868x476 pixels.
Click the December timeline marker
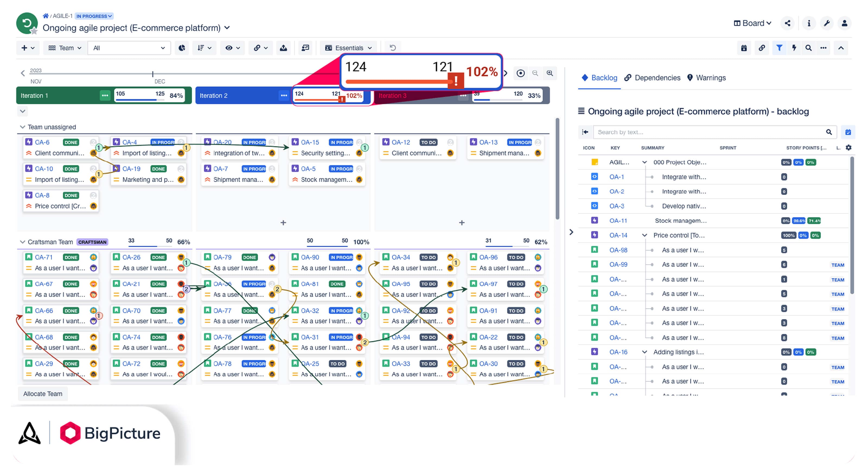[153, 74]
